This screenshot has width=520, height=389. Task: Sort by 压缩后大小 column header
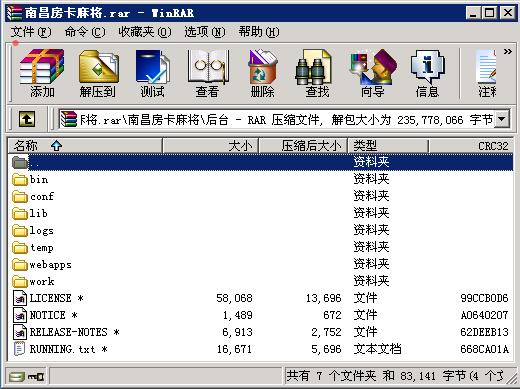(x=303, y=146)
